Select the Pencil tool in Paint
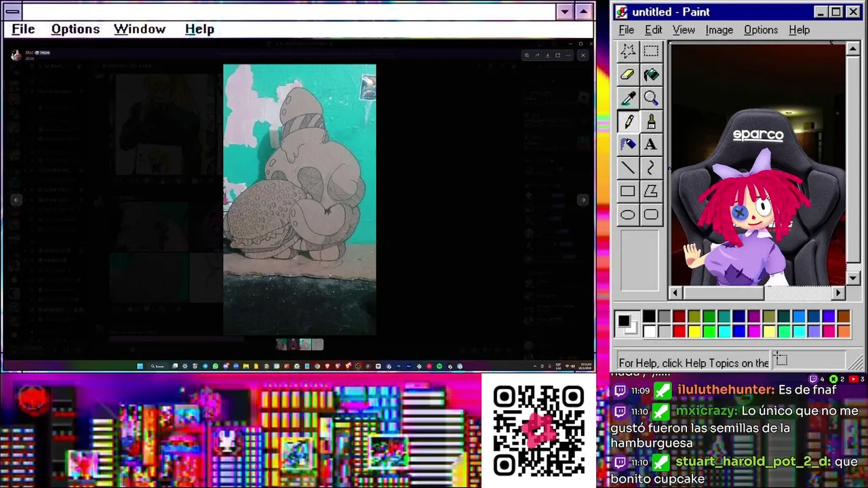The width and height of the screenshot is (868, 488). [x=628, y=121]
